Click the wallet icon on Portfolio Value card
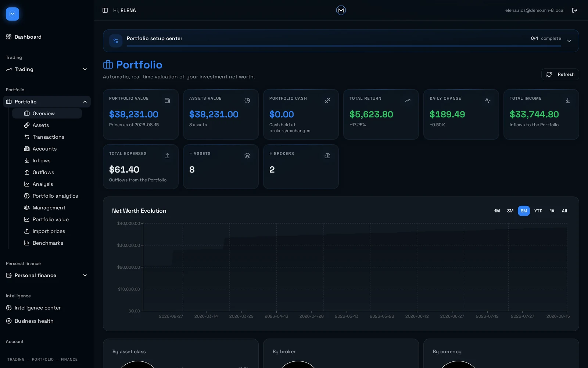Screen dimensions: 588x368 coord(167,100)
